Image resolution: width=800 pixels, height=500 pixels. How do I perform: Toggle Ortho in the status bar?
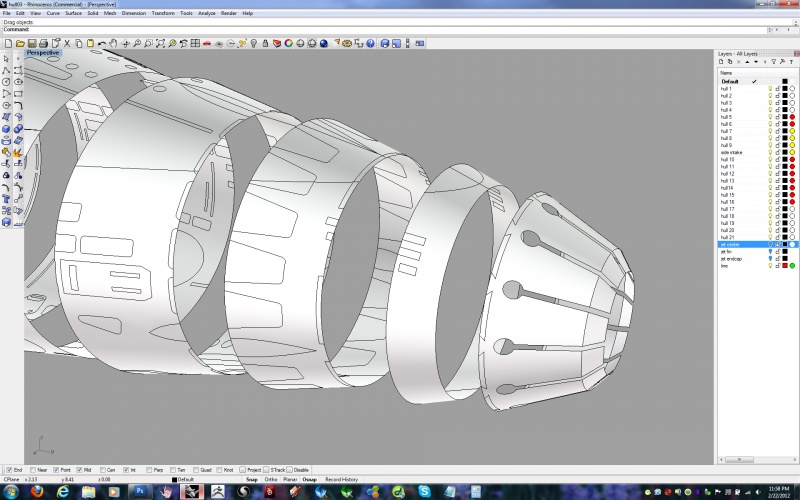click(x=271, y=480)
